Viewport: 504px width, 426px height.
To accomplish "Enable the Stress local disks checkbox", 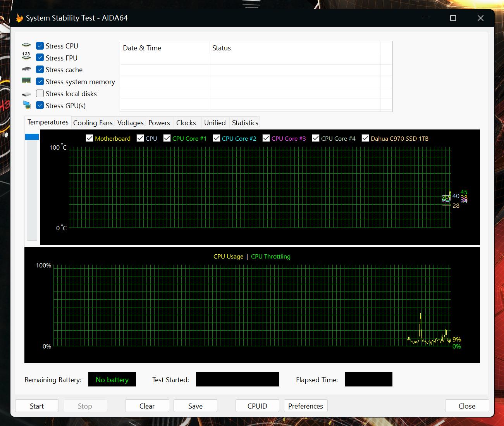I will [x=40, y=93].
